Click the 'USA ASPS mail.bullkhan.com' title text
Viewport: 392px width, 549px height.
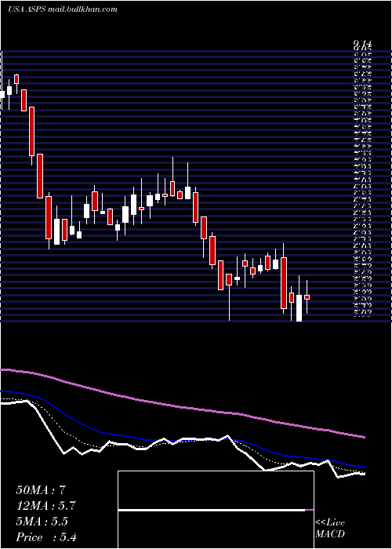pyautogui.click(x=62, y=9)
